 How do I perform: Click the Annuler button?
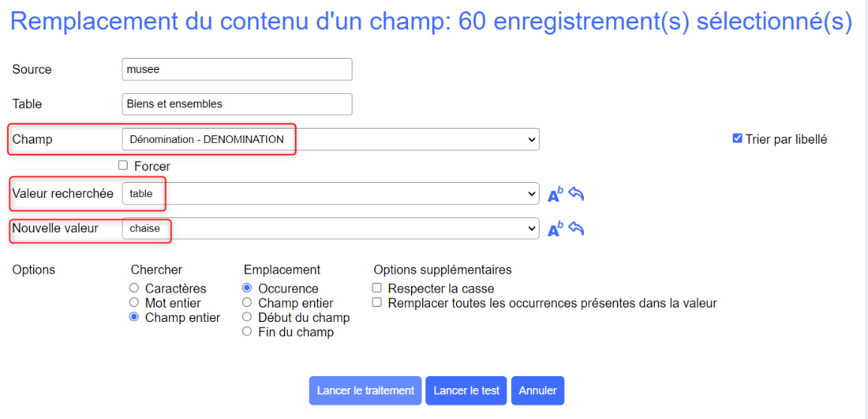(537, 390)
